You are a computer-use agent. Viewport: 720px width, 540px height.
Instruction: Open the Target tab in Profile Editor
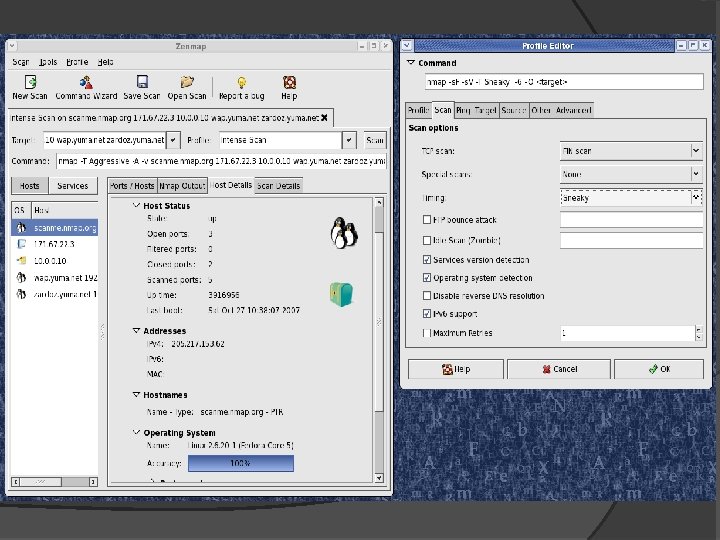(485, 110)
